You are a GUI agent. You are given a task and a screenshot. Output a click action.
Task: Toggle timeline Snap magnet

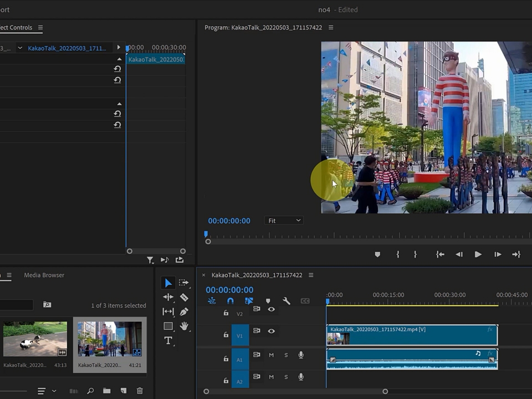coord(231,301)
